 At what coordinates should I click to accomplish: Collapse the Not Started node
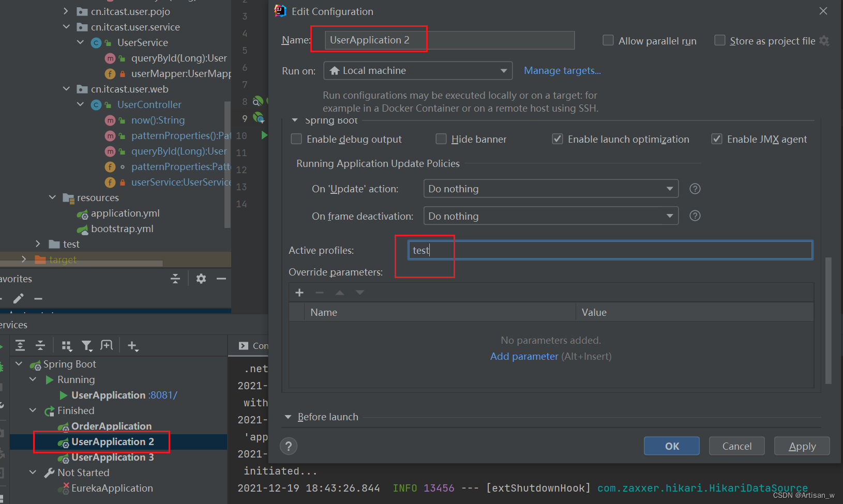pos(33,472)
